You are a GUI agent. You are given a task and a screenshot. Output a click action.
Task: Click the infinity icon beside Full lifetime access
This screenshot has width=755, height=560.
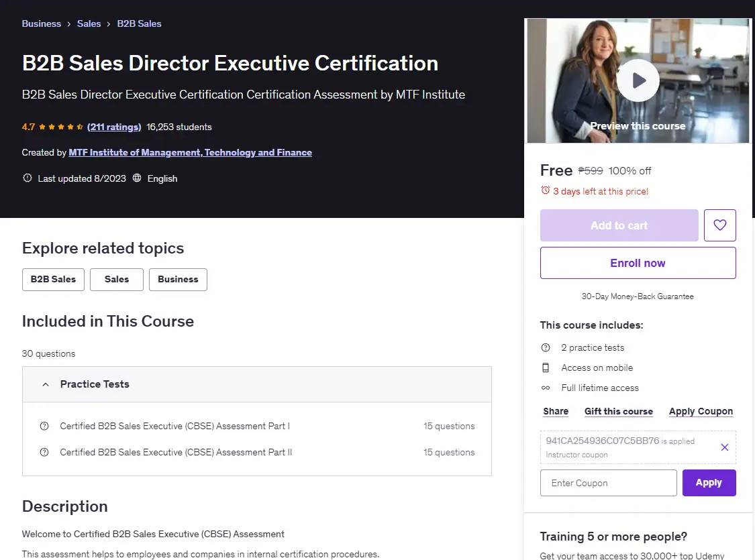tap(546, 388)
